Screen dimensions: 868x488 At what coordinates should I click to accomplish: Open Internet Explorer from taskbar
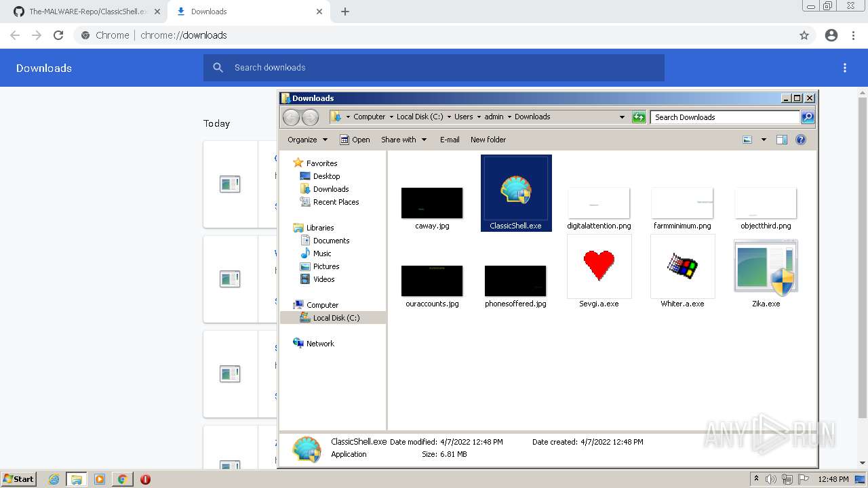pos(54,479)
